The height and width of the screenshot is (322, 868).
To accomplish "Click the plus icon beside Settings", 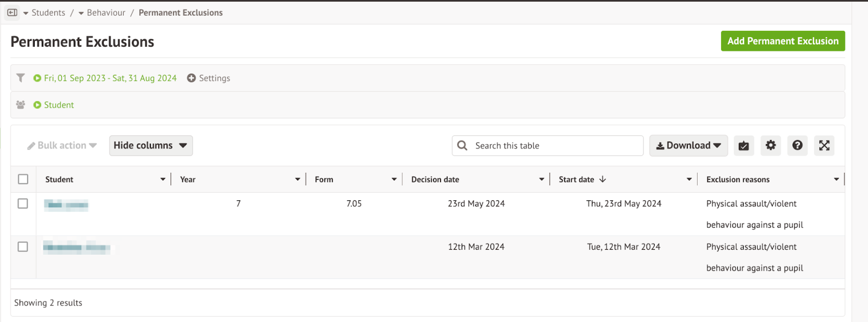I will point(191,78).
